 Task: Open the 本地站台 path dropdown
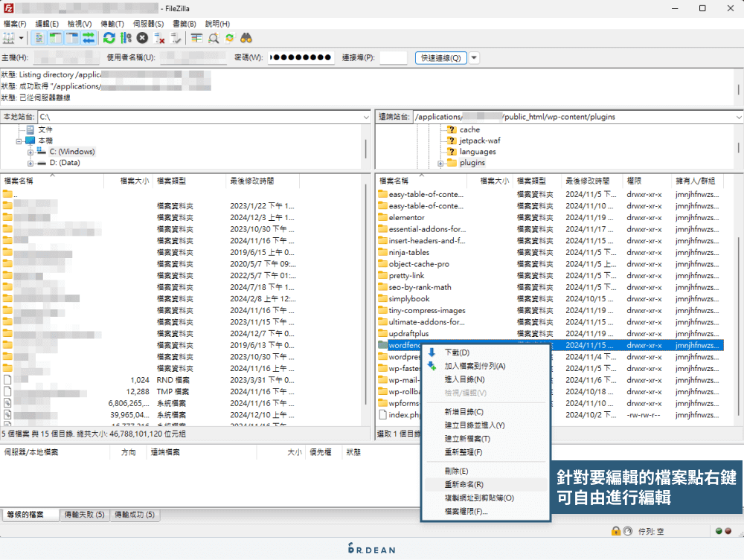pos(365,117)
